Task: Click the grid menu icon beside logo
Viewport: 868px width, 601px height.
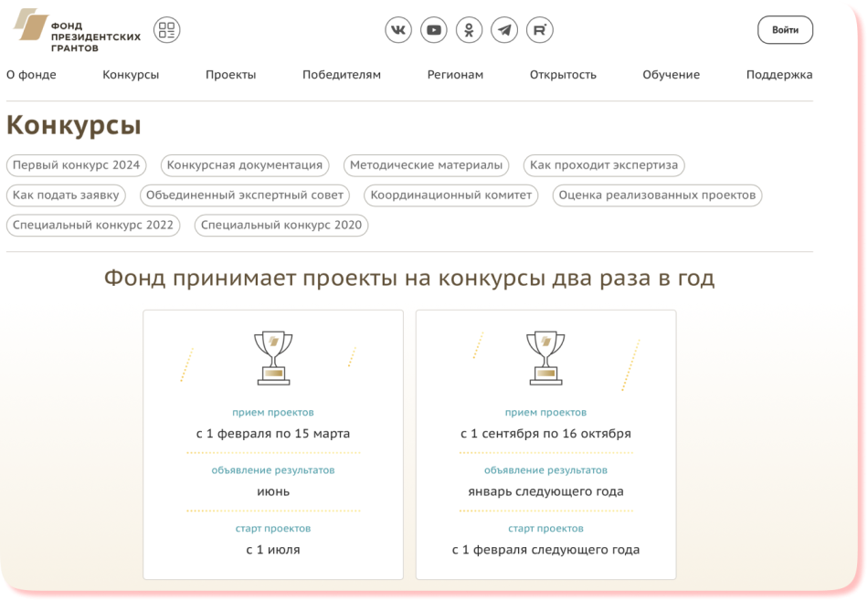Action: [166, 30]
